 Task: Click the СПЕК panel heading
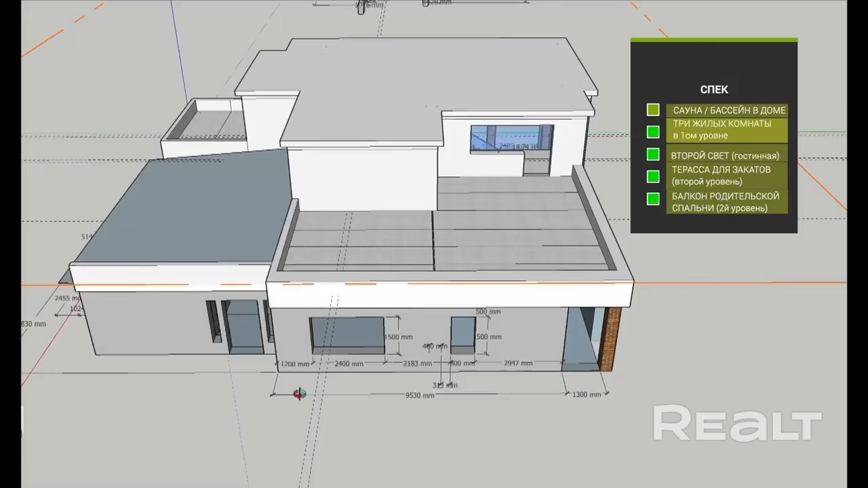click(x=714, y=89)
